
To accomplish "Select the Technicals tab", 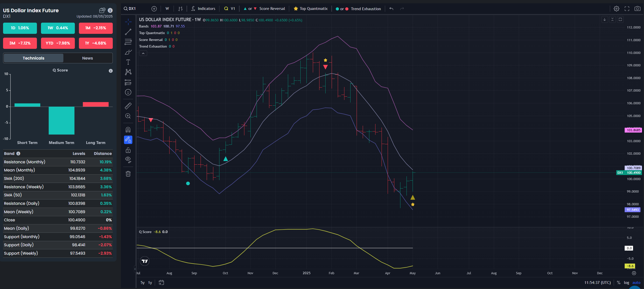I will coord(34,58).
